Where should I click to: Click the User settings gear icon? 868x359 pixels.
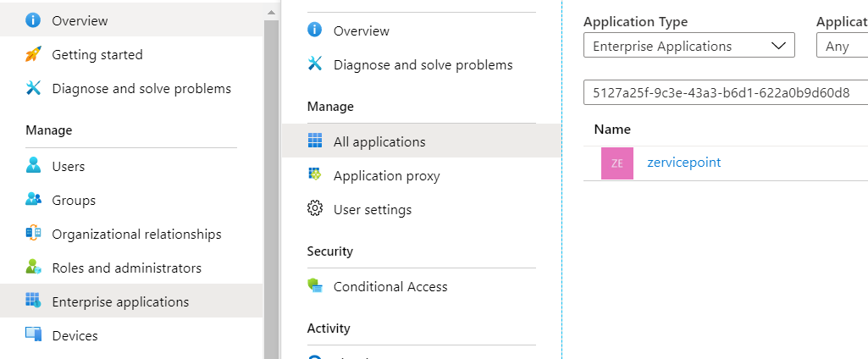click(315, 209)
